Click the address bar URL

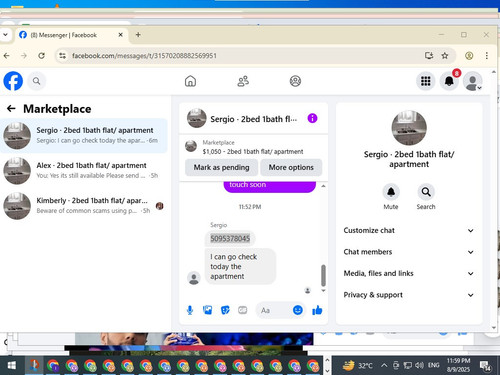pyautogui.click(x=144, y=56)
